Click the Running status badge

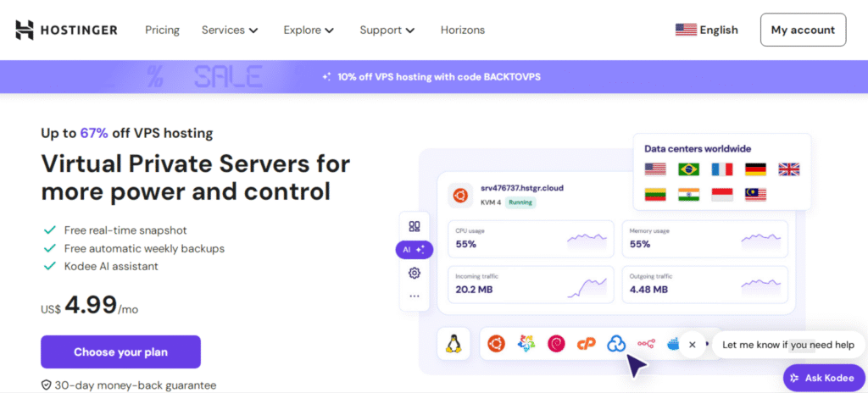point(520,202)
